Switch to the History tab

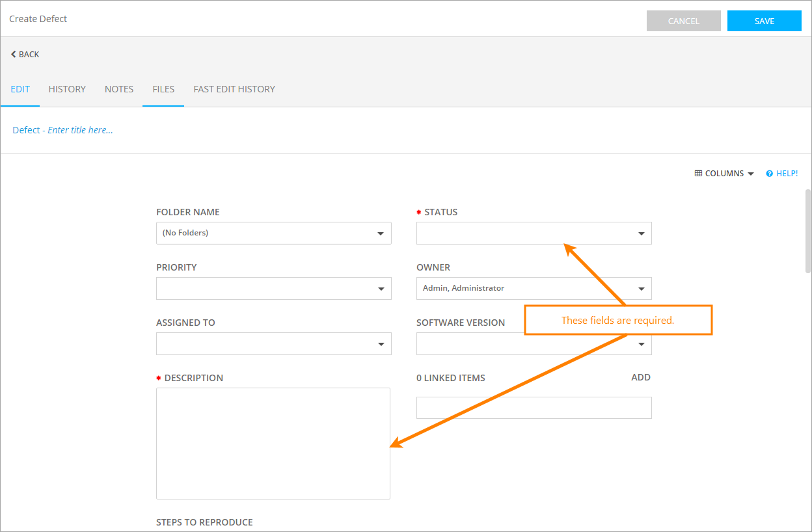coord(67,89)
